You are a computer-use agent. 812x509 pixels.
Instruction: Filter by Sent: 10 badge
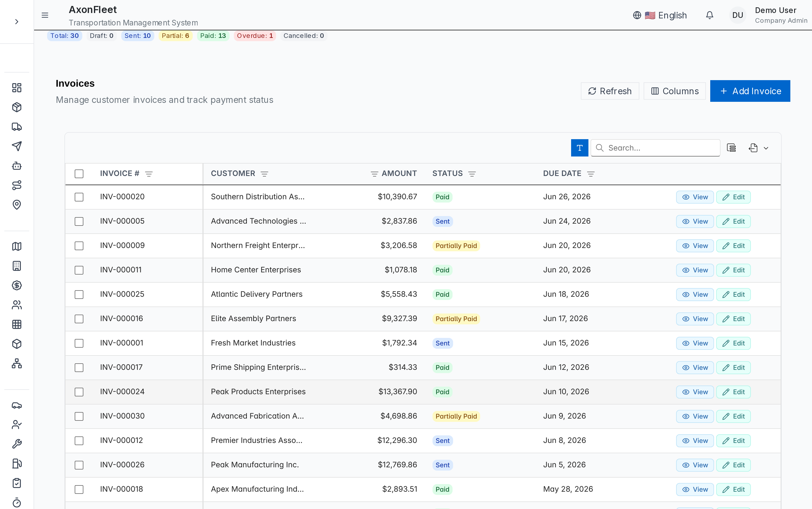click(137, 36)
